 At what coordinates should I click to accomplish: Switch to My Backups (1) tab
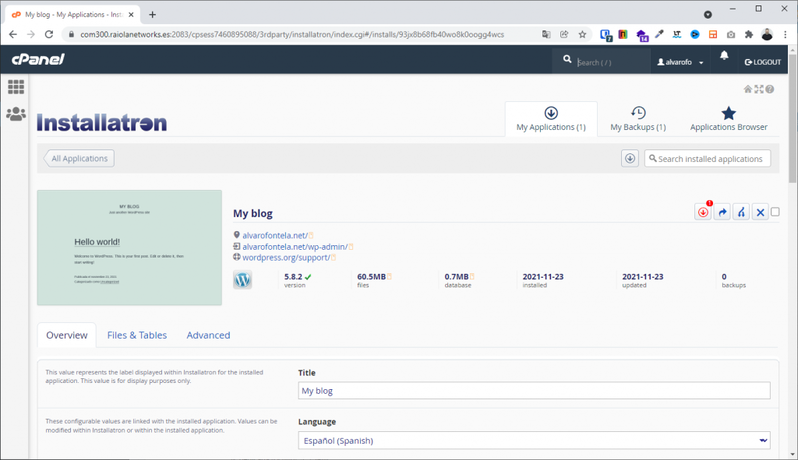click(638, 119)
